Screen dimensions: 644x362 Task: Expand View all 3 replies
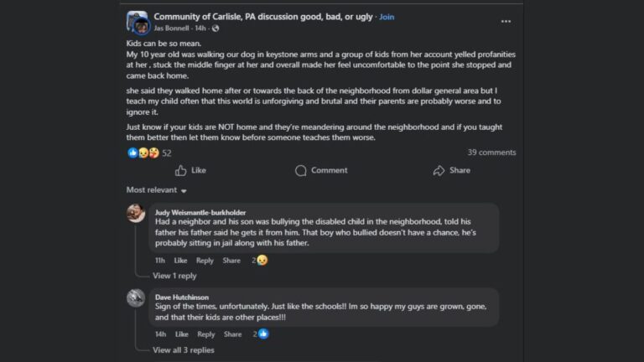coord(183,350)
